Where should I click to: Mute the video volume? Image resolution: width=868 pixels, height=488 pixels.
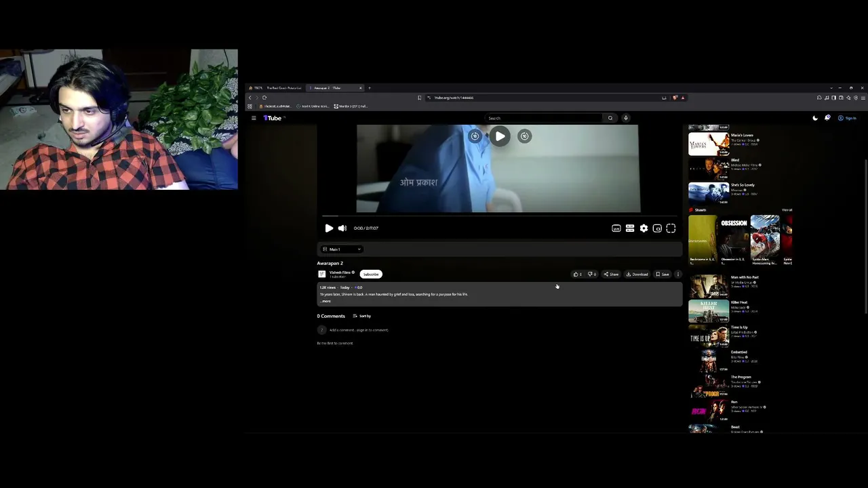pos(342,228)
